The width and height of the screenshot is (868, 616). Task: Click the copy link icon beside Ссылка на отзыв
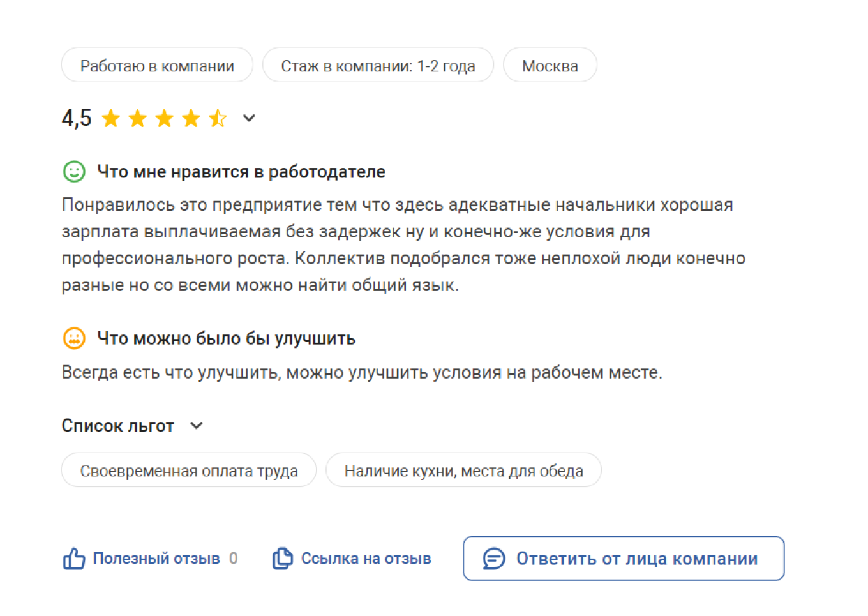(x=282, y=557)
